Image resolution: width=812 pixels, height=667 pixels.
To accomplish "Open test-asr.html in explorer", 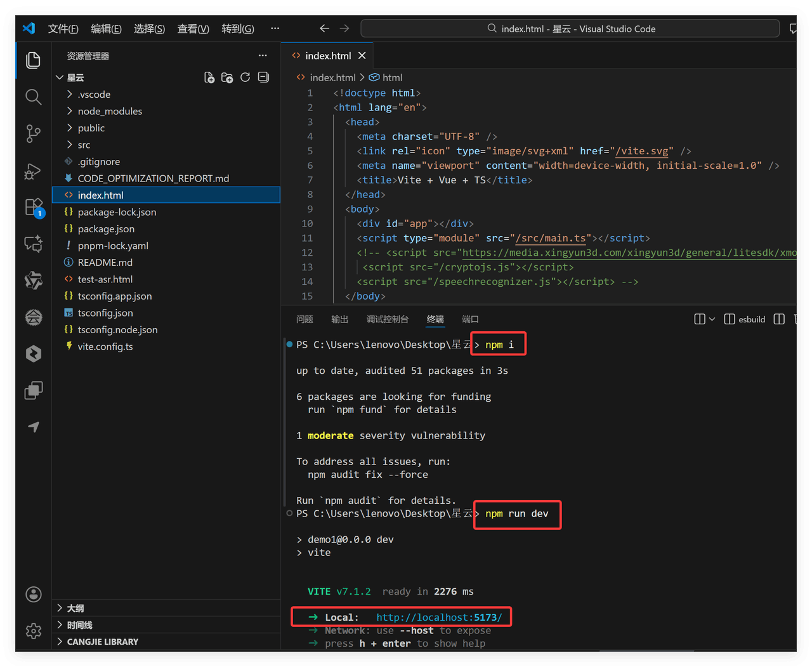I will pos(166,279).
